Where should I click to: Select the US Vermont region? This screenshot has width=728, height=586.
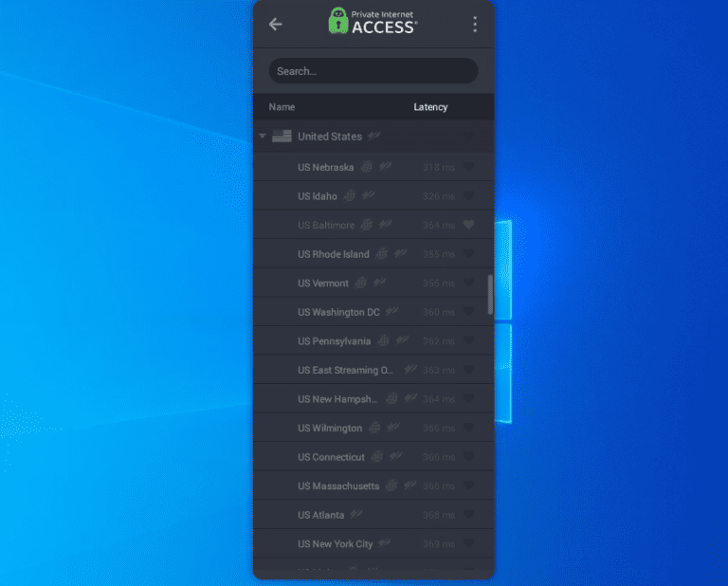[373, 283]
